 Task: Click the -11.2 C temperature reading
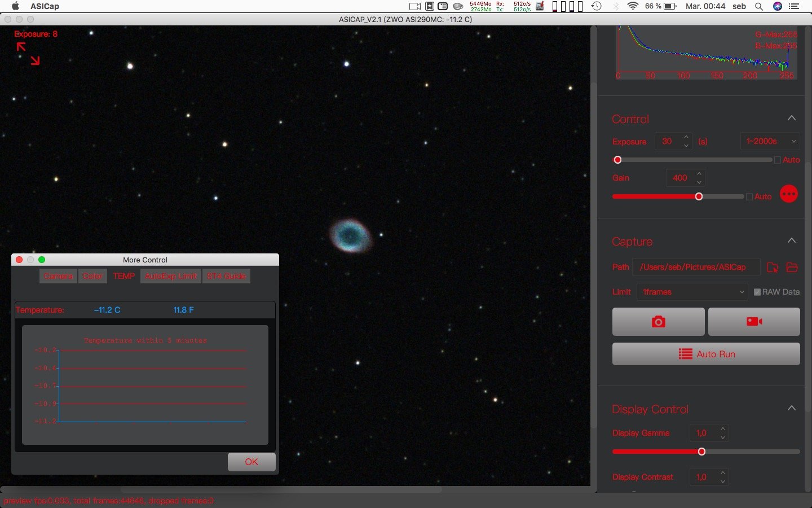pos(107,310)
